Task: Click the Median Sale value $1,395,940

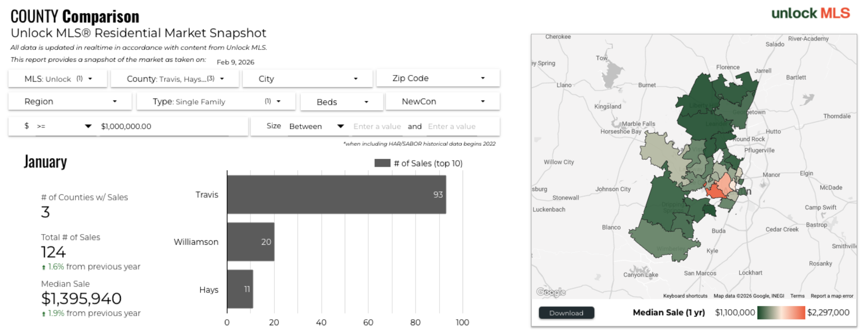Action: pos(82,298)
